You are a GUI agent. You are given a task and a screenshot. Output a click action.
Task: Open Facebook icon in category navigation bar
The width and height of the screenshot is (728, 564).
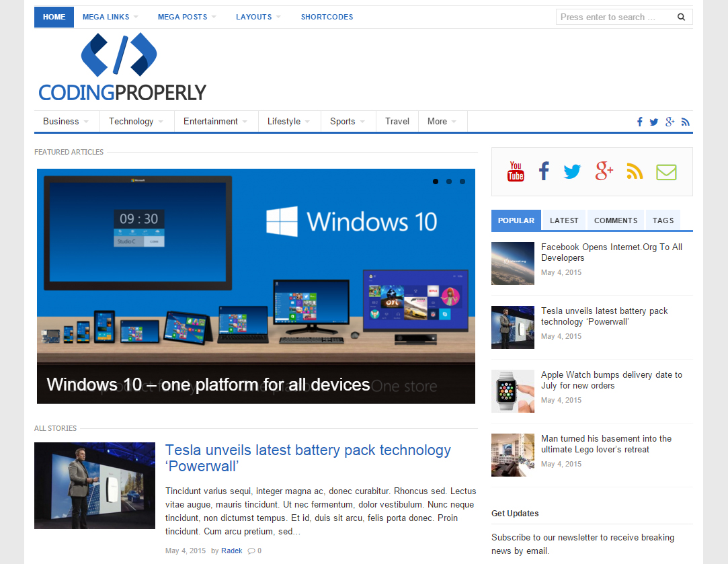tap(639, 122)
